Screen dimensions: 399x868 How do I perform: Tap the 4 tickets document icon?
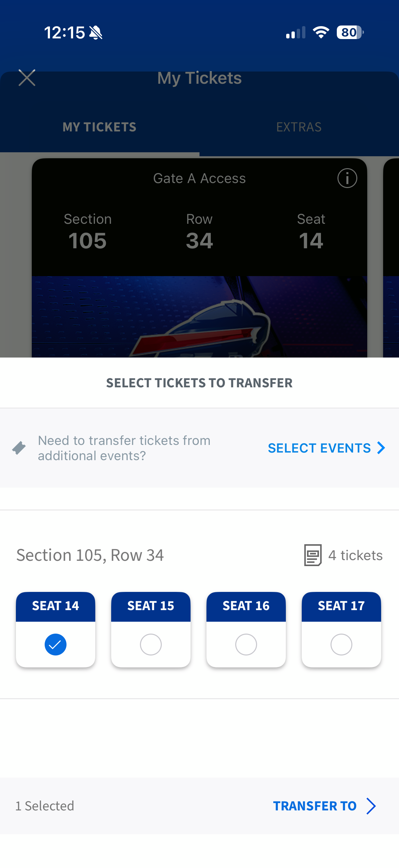click(313, 555)
